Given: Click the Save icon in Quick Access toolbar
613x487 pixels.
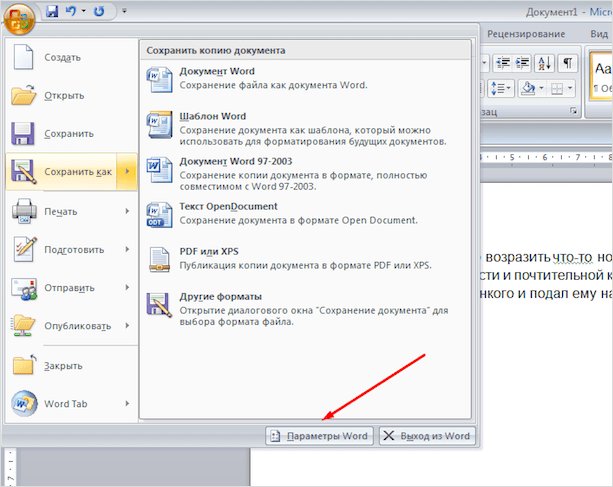Looking at the screenshot, I should [53, 12].
